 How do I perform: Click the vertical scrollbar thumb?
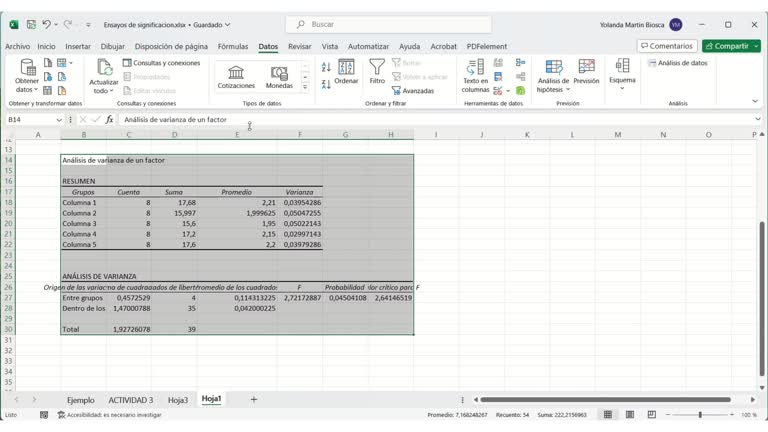tap(762, 299)
